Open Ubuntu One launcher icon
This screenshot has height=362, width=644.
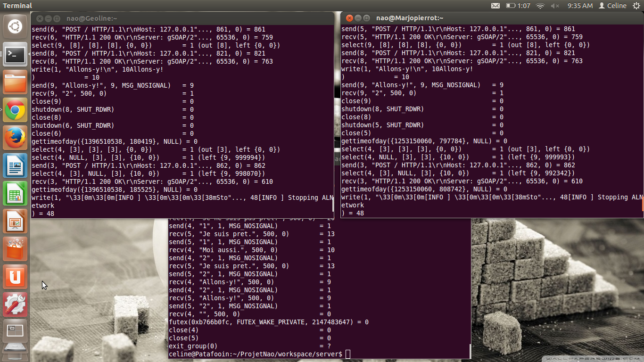pyautogui.click(x=15, y=277)
